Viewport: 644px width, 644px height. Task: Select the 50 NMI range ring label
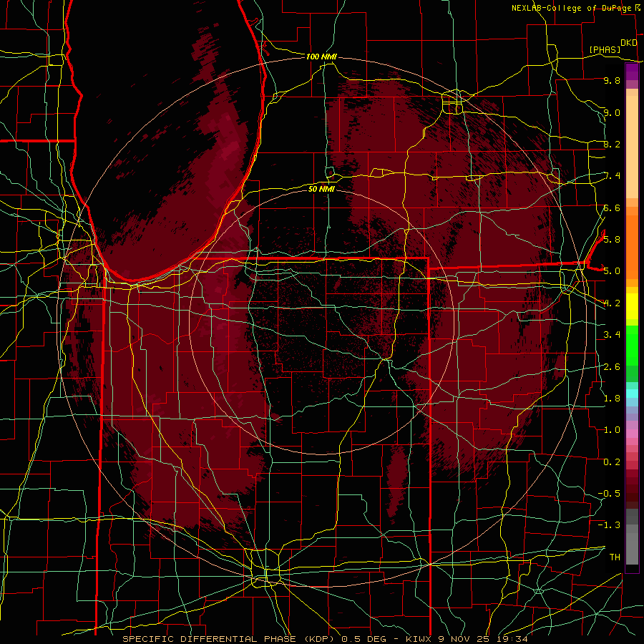click(321, 189)
